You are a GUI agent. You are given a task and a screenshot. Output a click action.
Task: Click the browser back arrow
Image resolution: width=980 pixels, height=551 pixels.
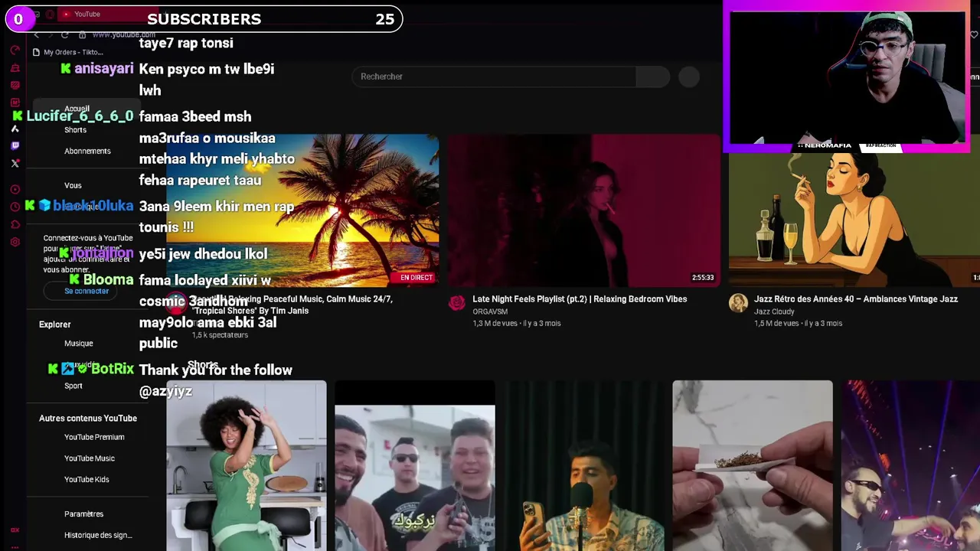[36, 34]
